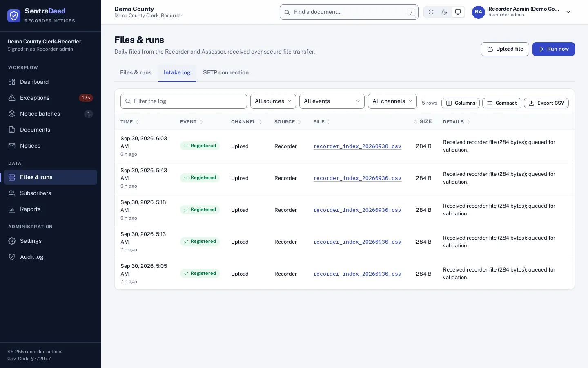Sort by the File column header
Screen dimensions: 588x368
[322, 122]
